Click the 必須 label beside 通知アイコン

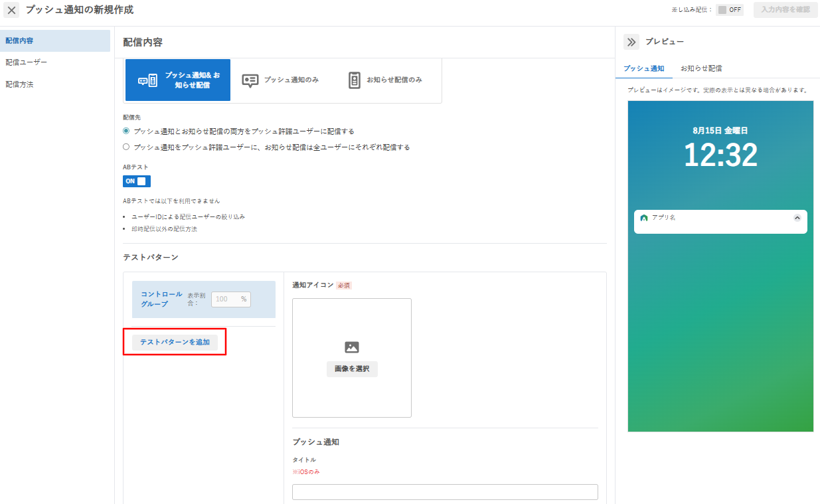343,285
